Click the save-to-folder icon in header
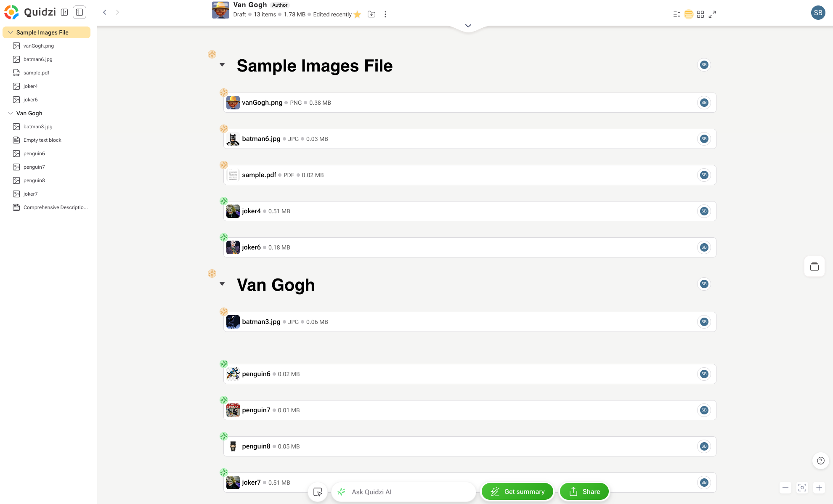 tap(371, 14)
